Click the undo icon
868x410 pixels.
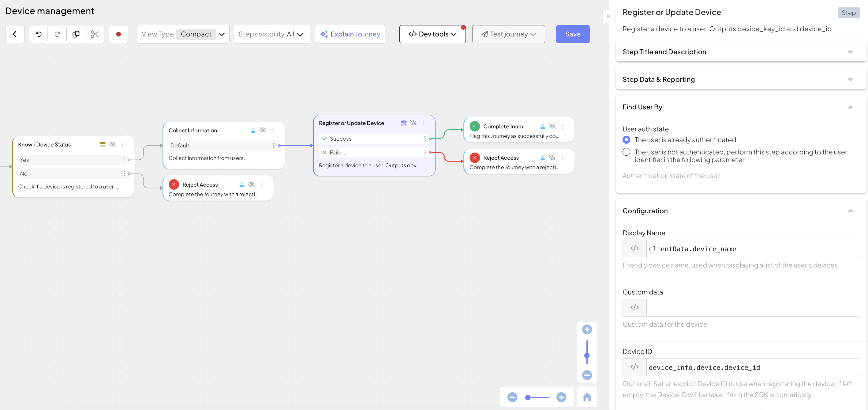click(39, 34)
